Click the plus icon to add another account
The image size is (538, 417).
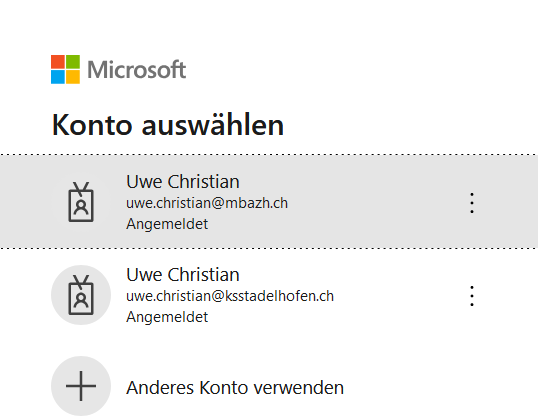[x=81, y=386]
